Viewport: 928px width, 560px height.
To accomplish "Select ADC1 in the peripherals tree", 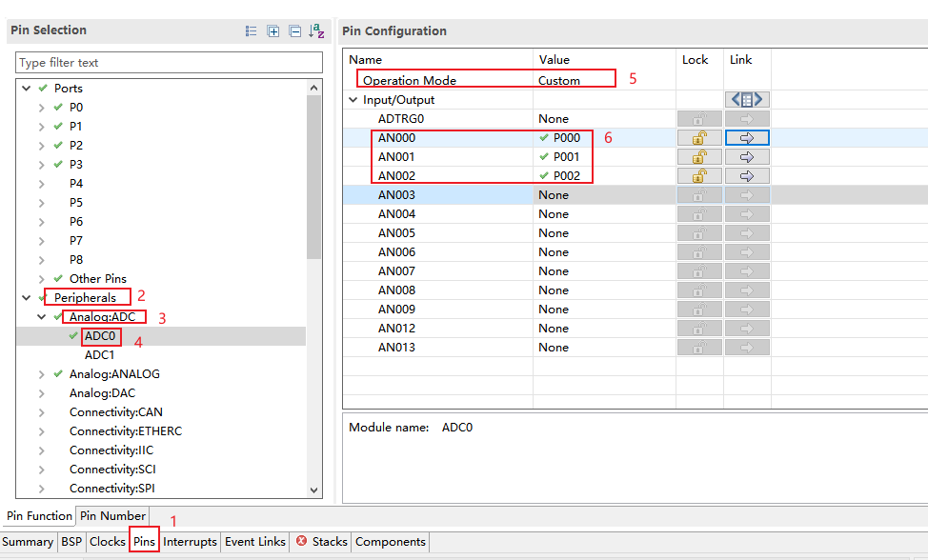I will tap(99, 355).
